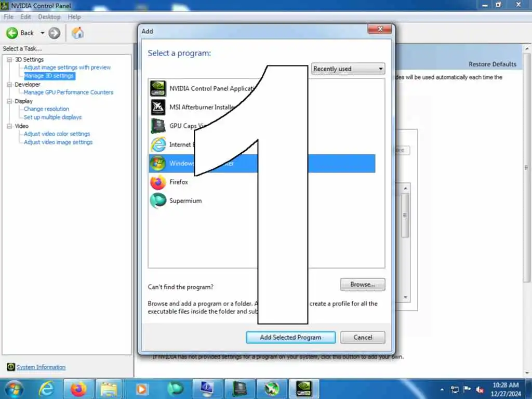Collapse the 3D Settings tree node

[x=9, y=59]
